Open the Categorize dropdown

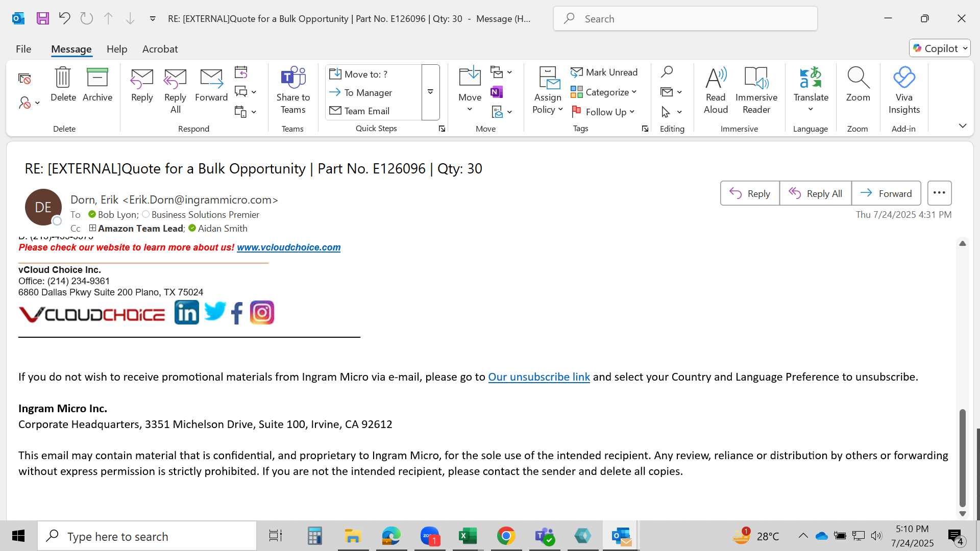point(604,92)
